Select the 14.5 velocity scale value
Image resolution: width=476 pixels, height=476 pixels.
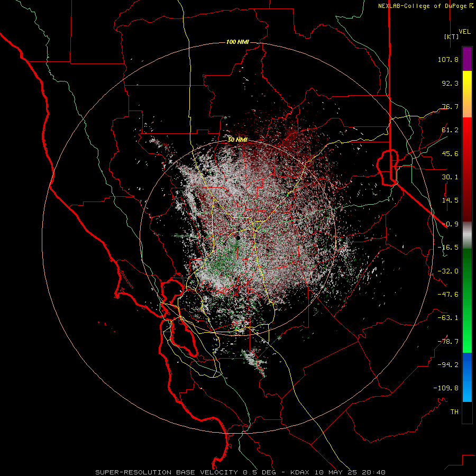(450, 200)
